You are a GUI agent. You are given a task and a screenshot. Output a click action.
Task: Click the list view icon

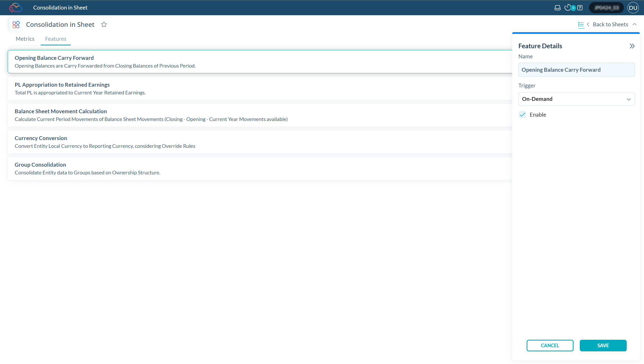(581, 25)
